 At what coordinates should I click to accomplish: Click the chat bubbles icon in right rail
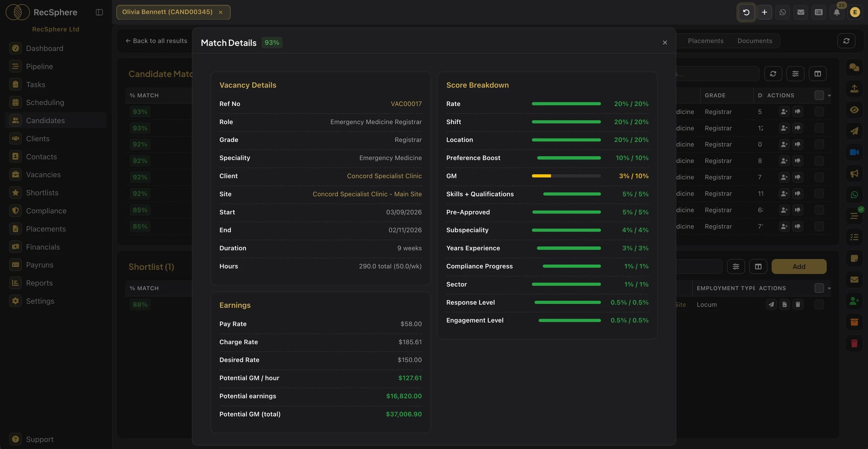click(854, 67)
